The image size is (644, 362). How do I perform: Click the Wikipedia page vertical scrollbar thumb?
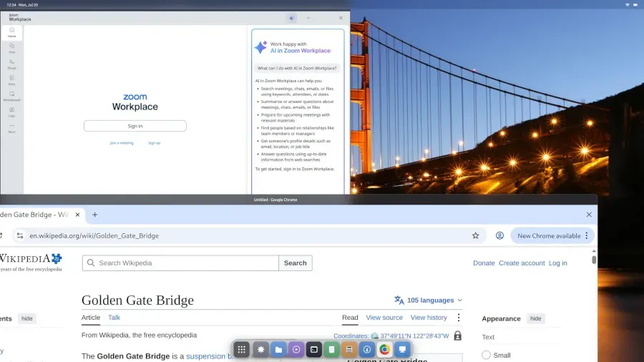tap(594, 260)
